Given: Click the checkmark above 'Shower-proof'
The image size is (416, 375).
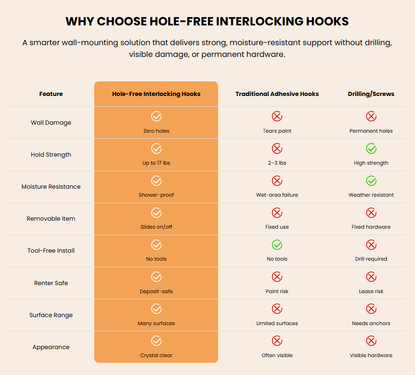Looking at the screenshot, I should coord(156,181).
